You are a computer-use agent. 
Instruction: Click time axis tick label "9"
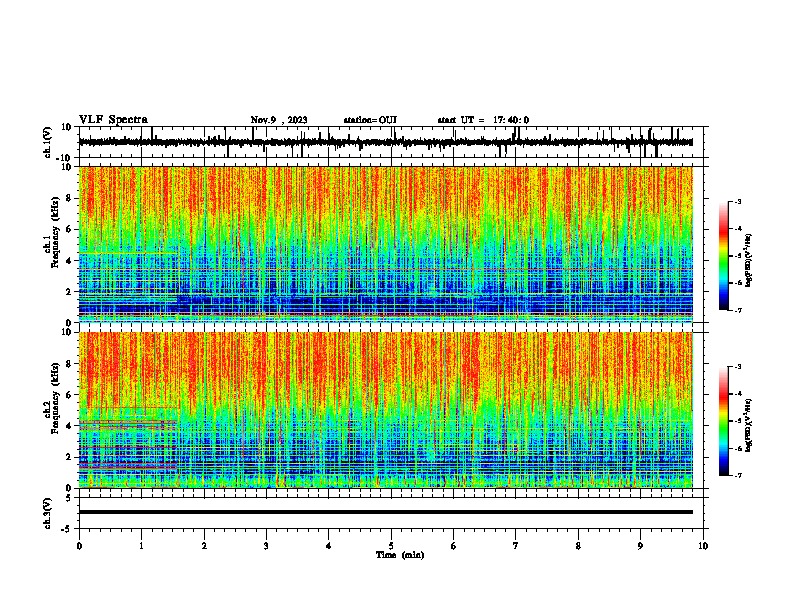coord(640,546)
